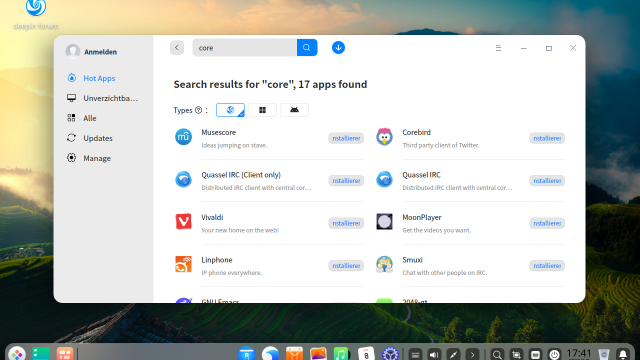This screenshot has width=640, height=360.
Task: Open the Vivaldi title text
Action: [x=212, y=217]
